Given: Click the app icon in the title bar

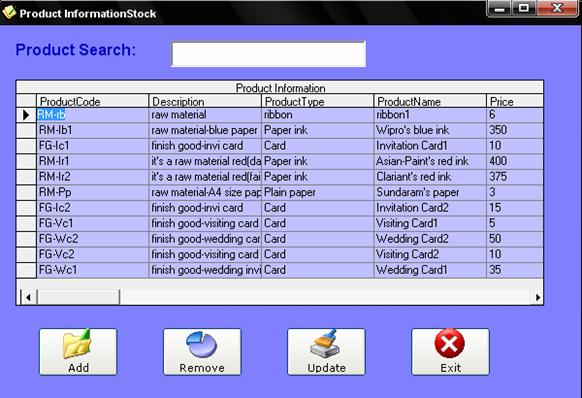Looking at the screenshot, I should tap(9, 13).
